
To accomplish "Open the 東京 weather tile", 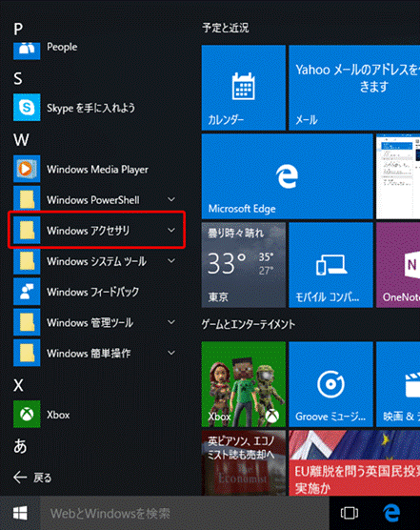I will pyautogui.click(x=244, y=265).
